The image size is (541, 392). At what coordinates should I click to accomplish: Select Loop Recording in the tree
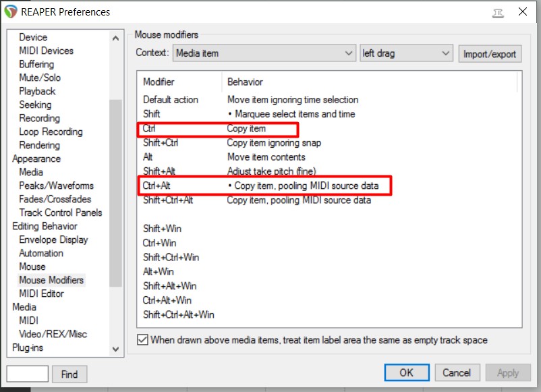[51, 132]
